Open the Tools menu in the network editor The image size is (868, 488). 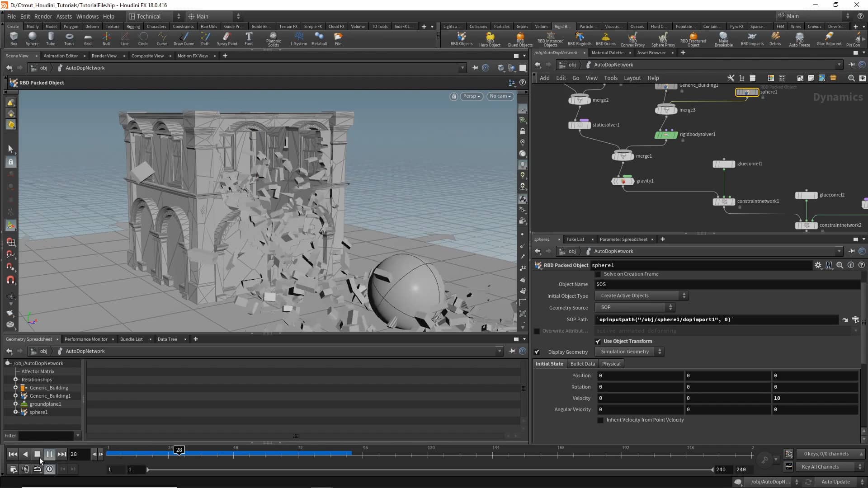coord(611,78)
